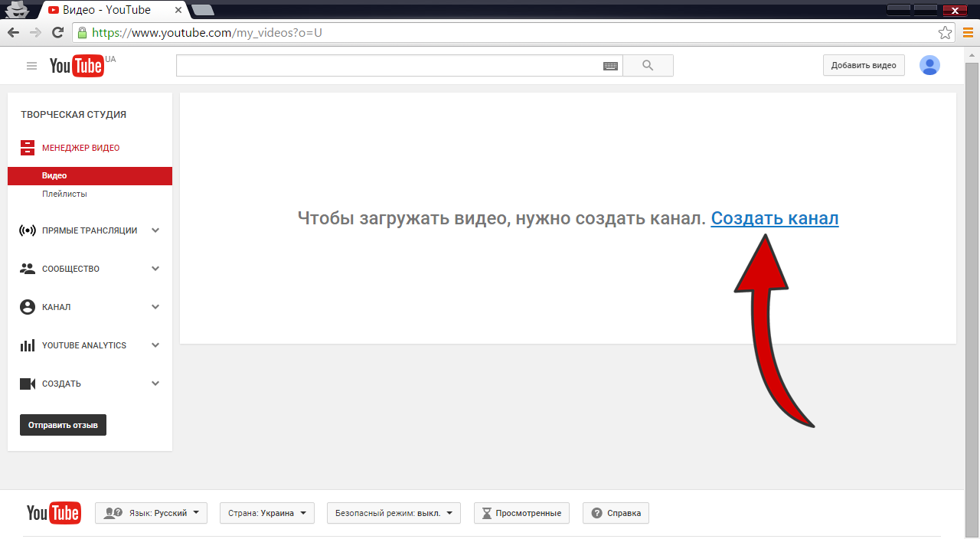This screenshot has width=980, height=539.
Task: Expand the СОЗДАТЬ section chevron
Action: (155, 384)
